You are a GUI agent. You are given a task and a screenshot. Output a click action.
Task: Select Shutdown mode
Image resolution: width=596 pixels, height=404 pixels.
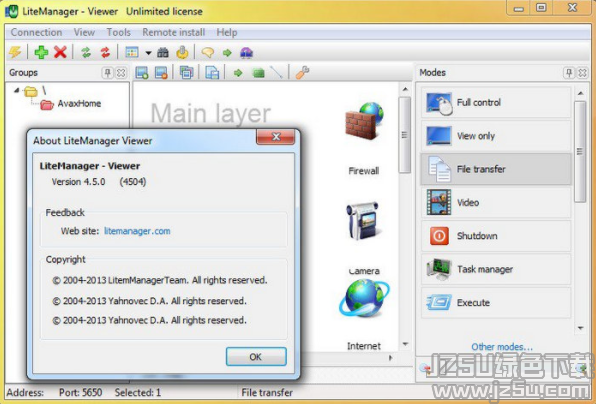[496, 236]
